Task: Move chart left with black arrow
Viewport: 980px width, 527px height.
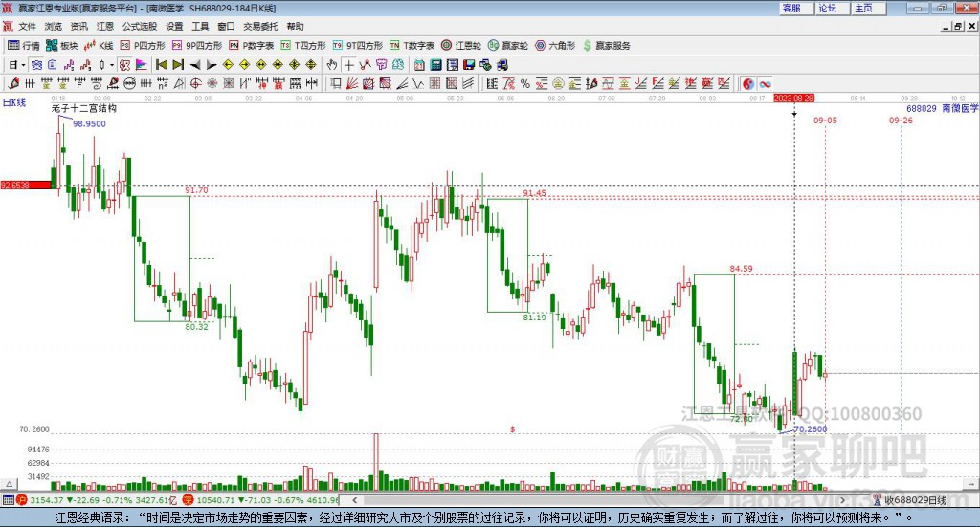Action: coord(195,65)
